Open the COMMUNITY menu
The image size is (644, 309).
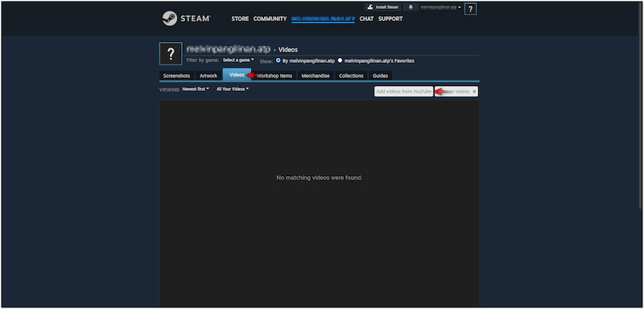tap(270, 19)
